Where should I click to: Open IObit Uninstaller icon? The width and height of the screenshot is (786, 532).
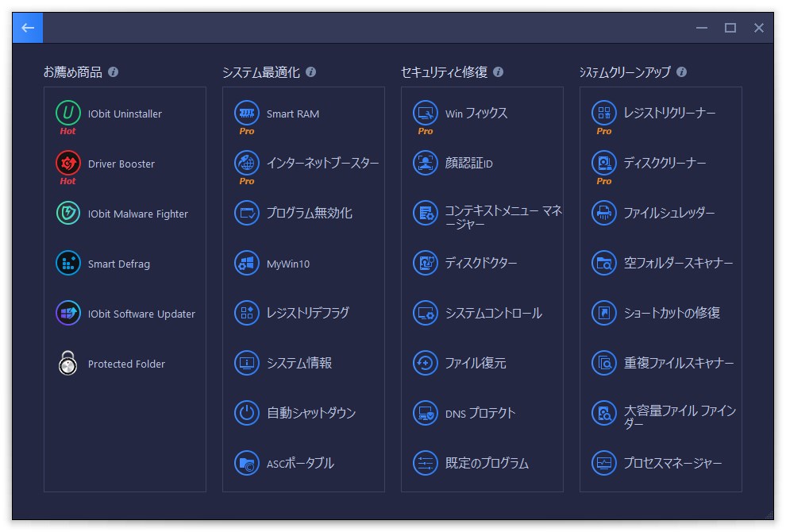pos(68,113)
